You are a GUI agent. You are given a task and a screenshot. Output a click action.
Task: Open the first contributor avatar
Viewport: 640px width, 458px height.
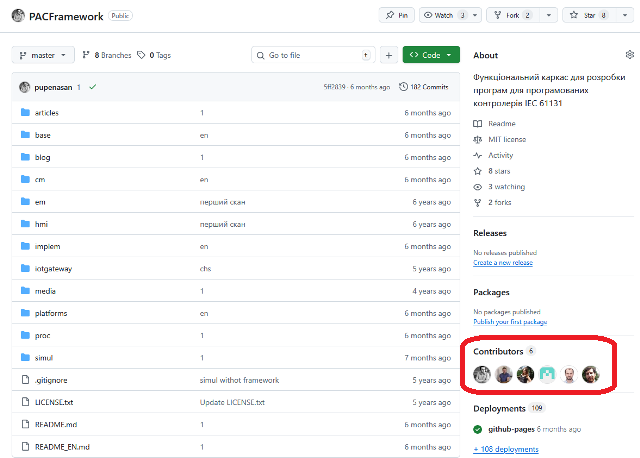coord(482,375)
